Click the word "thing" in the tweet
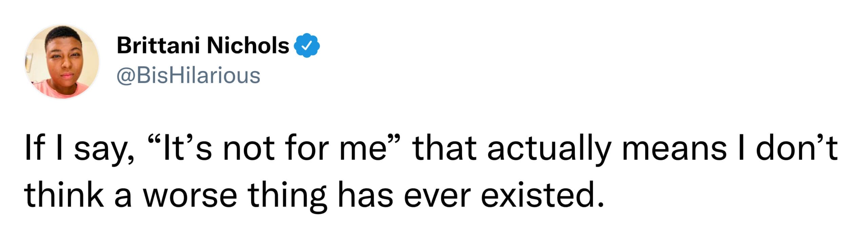868x241 pixels. pyautogui.click(x=287, y=197)
